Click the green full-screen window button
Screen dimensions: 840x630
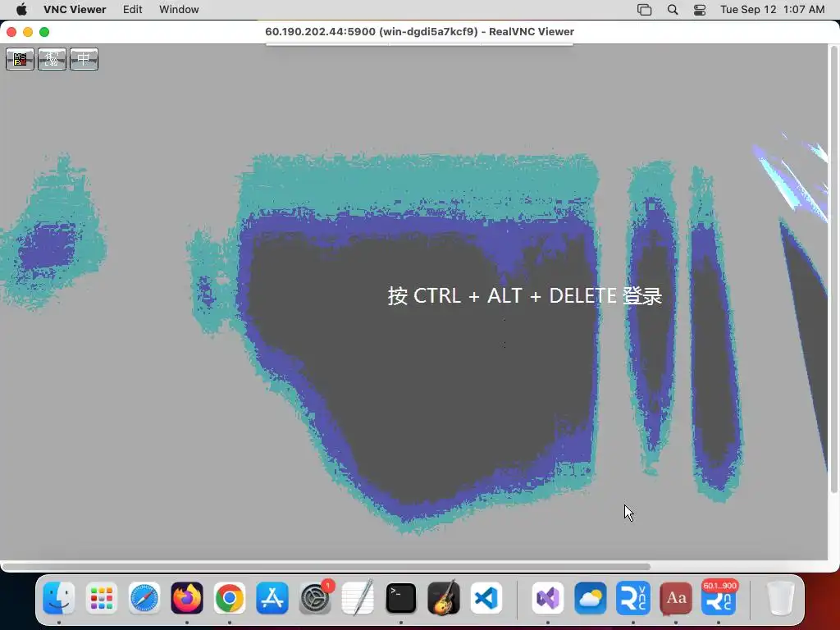(x=44, y=32)
